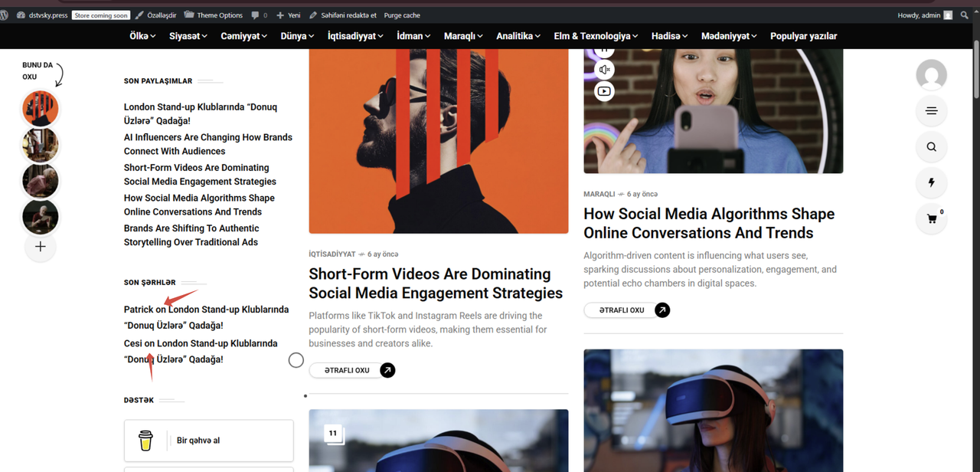
Task: Open the Howdy, admin account menu
Action: [x=925, y=15]
